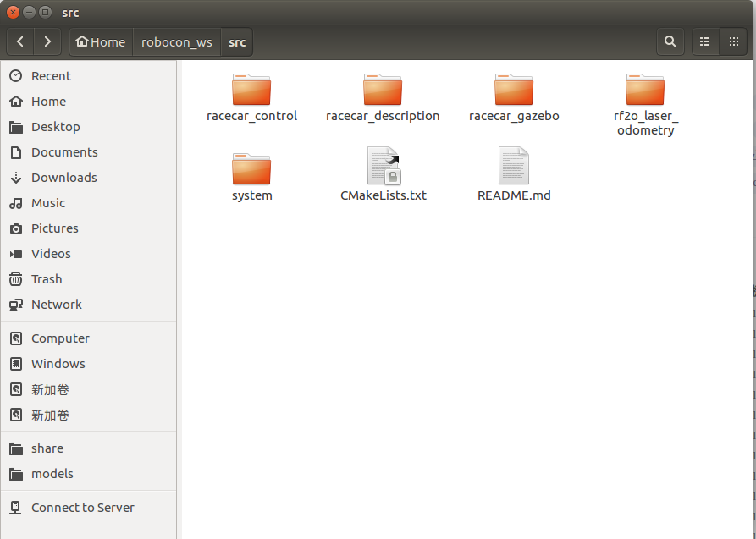This screenshot has width=756, height=539.
Task: Click the CMakeLists.txt file name
Action: pyautogui.click(x=384, y=195)
